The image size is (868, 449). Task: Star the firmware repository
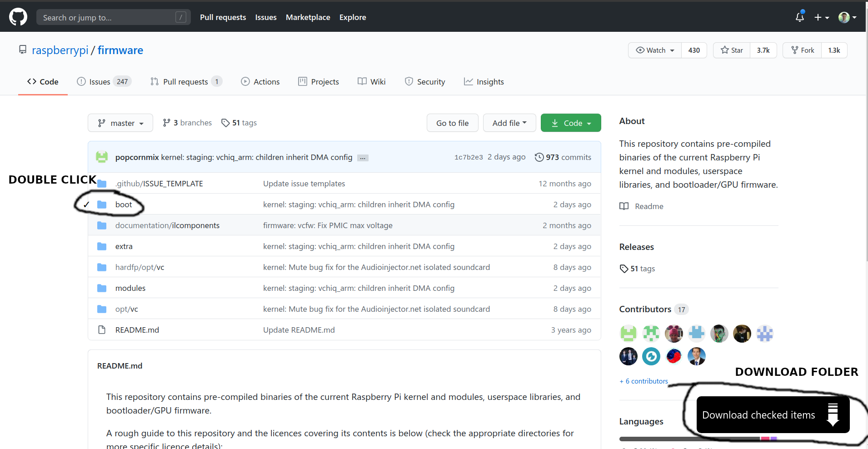[732, 50]
